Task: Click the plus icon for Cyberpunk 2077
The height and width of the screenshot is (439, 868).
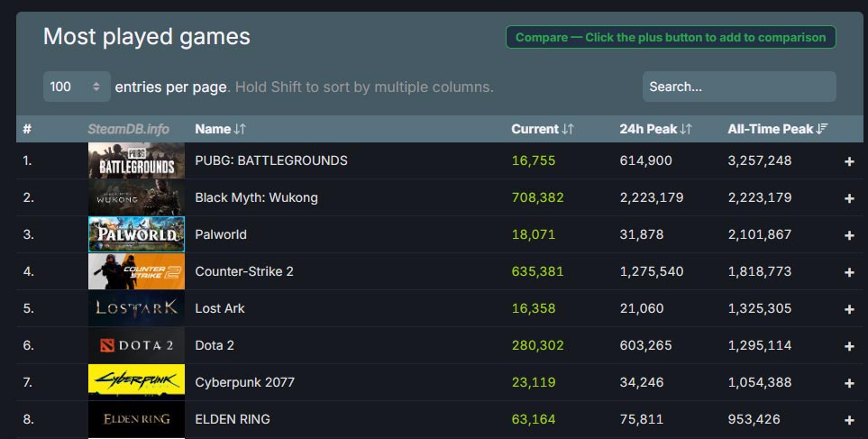Action: tap(849, 383)
